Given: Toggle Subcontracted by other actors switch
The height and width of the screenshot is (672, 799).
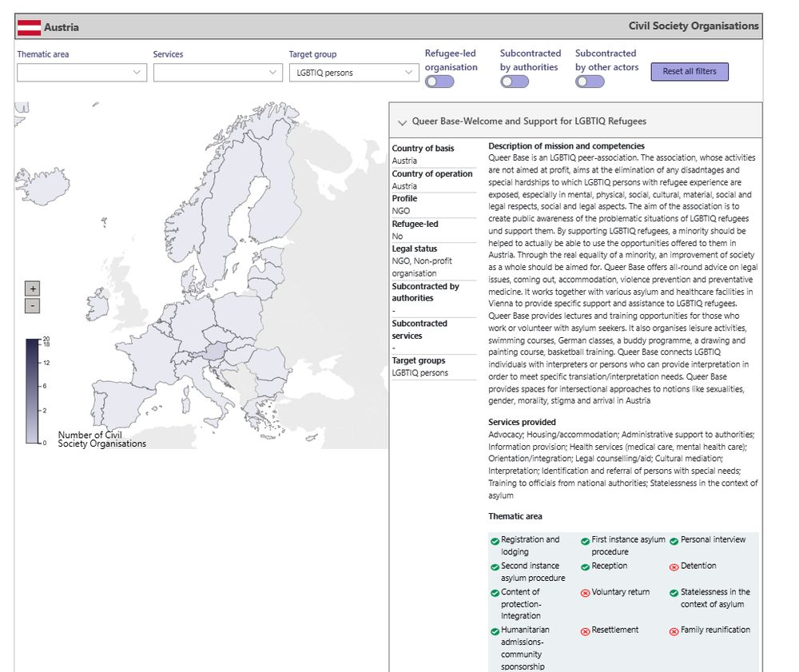Looking at the screenshot, I should tap(590, 82).
